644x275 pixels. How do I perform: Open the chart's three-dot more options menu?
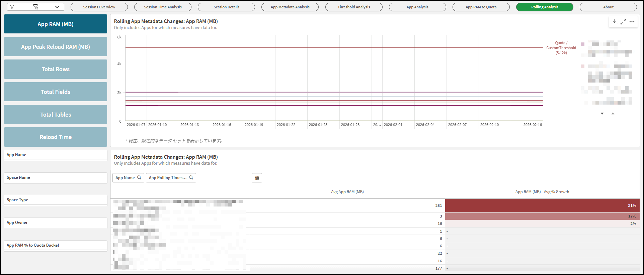[x=632, y=22]
